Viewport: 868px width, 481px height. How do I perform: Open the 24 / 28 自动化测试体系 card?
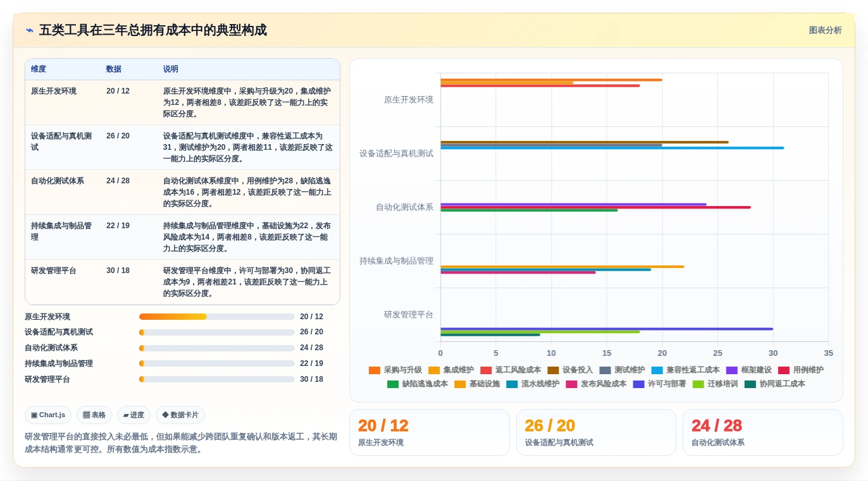[763, 432]
